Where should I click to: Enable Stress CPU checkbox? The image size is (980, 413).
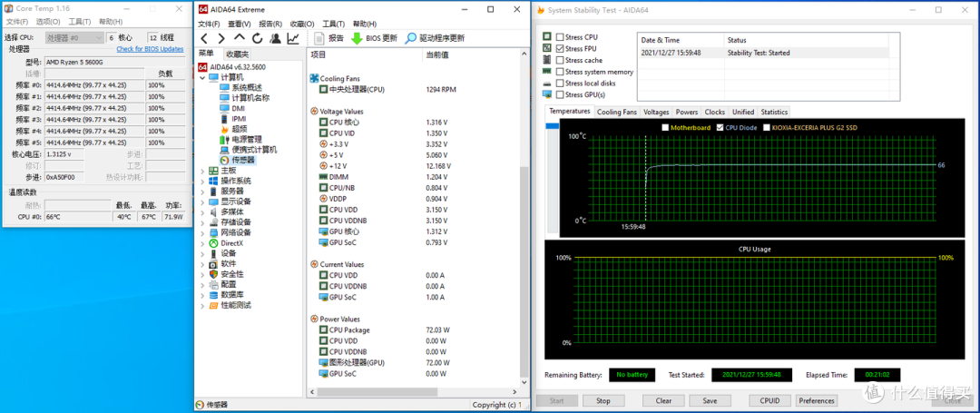pos(559,37)
